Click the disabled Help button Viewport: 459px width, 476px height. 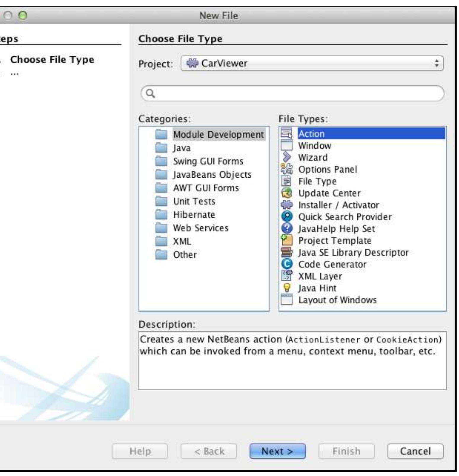140,451
